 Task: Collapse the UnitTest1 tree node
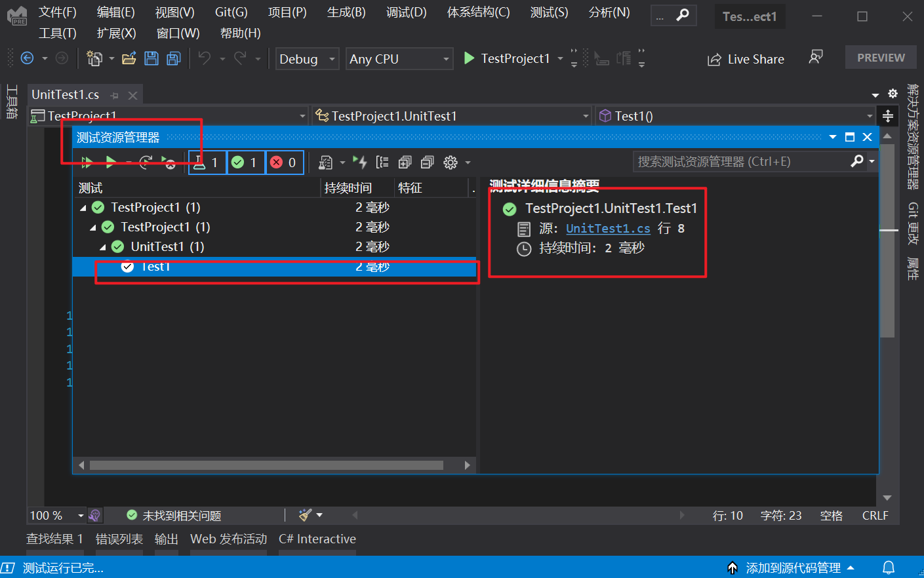103,247
